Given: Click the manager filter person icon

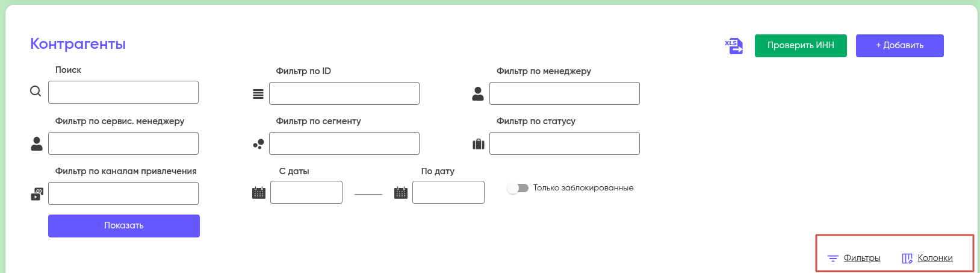Looking at the screenshot, I should 478,93.
